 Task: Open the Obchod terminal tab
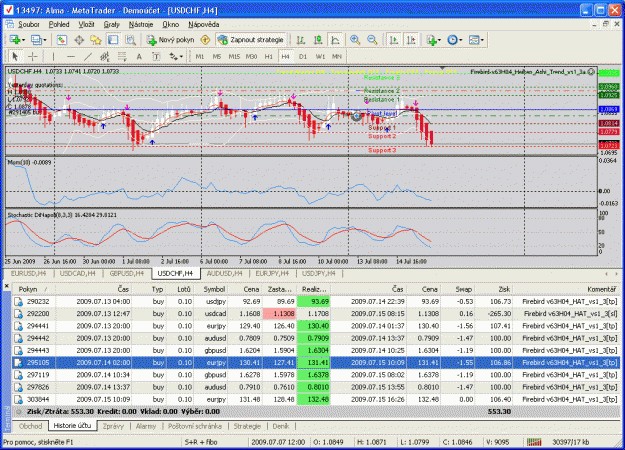pyautogui.click(x=30, y=426)
